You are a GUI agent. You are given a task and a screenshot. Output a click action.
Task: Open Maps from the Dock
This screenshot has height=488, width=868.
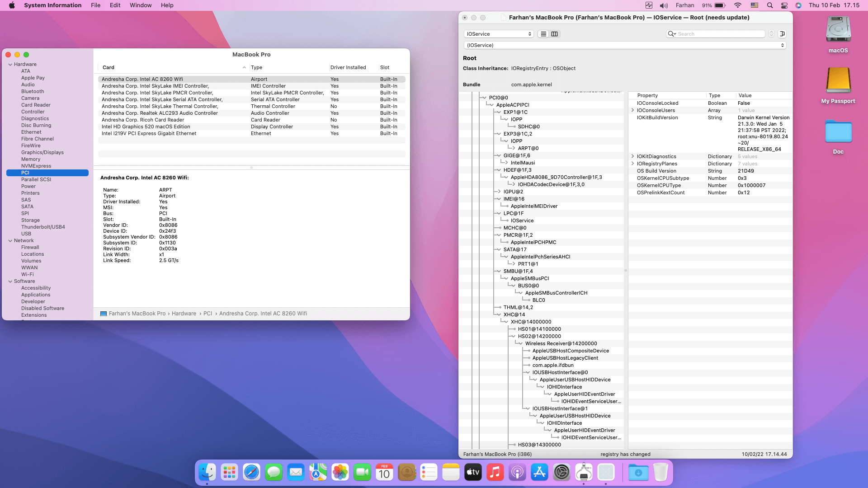(x=318, y=473)
